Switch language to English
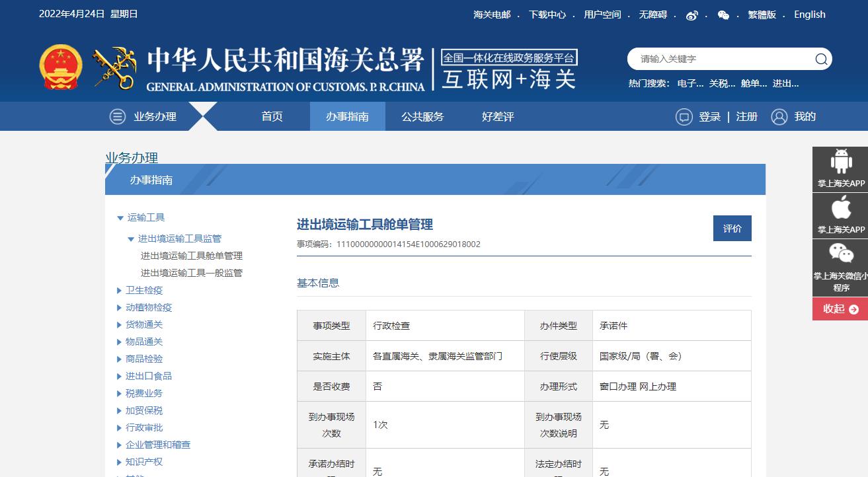Image resolution: width=868 pixels, height=477 pixels. click(x=809, y=15)
